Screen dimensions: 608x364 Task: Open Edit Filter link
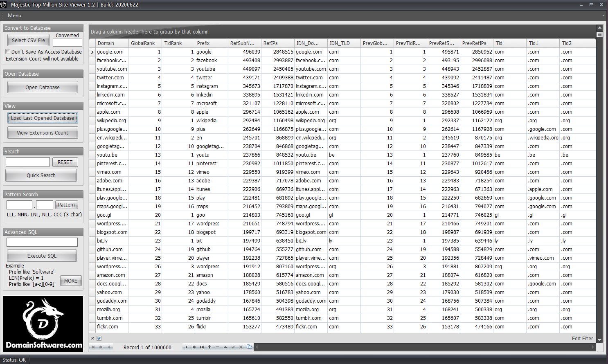coord(582,339)
